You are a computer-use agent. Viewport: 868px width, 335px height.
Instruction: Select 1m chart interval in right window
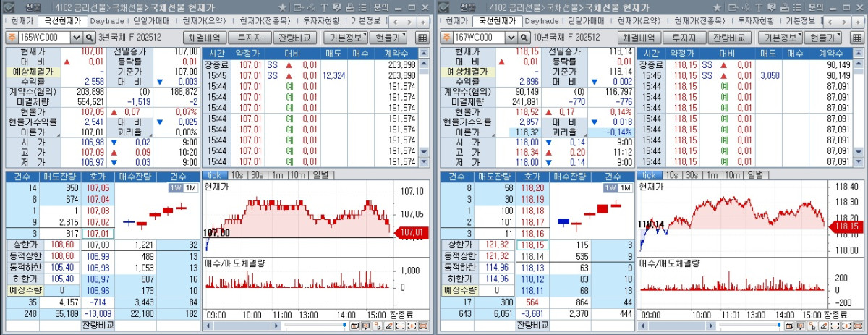pyautogui.click(x=712, y=175)
